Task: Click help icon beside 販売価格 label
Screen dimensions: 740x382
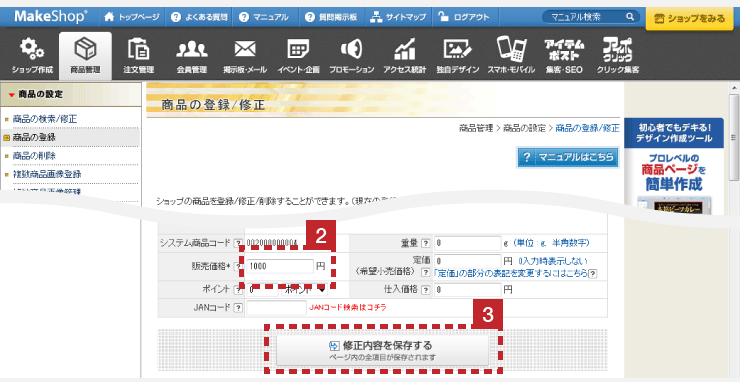Action: [238, 267]
